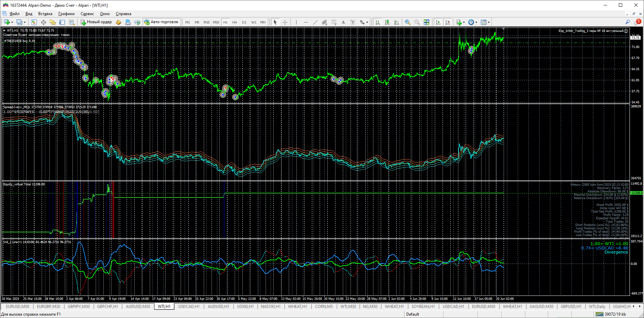
Task: Select the equidistant channel tool
Action: click(324, 22)
